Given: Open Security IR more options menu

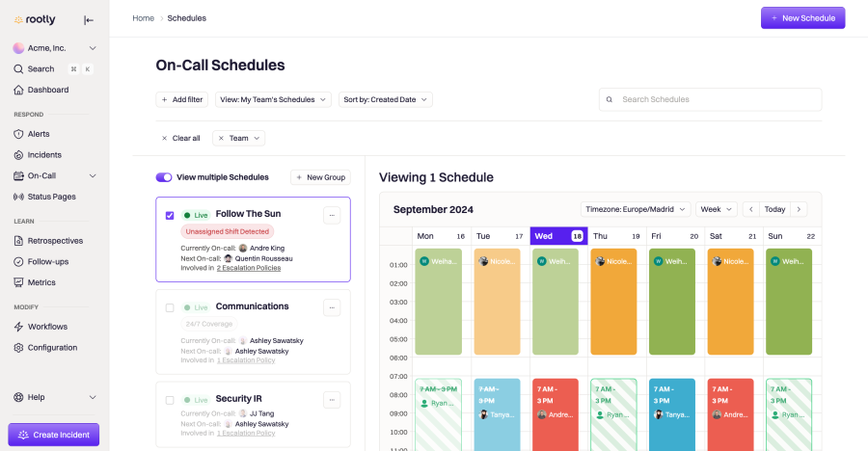Looking at the screenshot, I should (332, 400).
